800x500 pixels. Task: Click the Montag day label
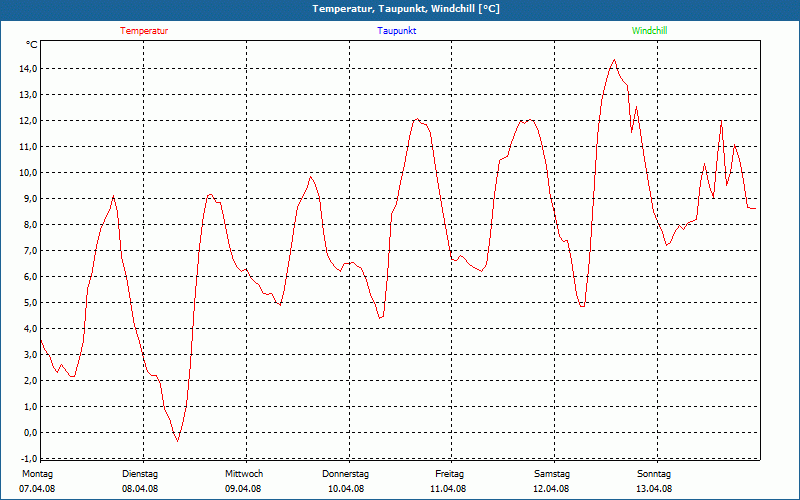pos(37,474)
